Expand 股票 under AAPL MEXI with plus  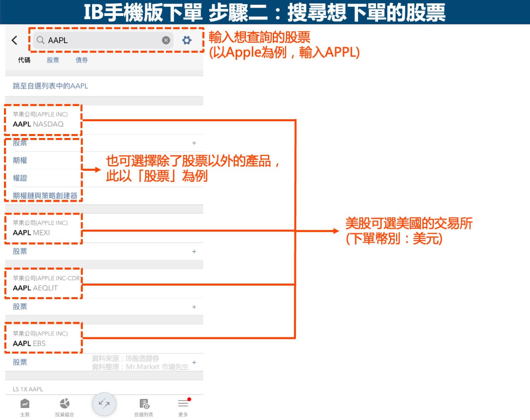194,251
